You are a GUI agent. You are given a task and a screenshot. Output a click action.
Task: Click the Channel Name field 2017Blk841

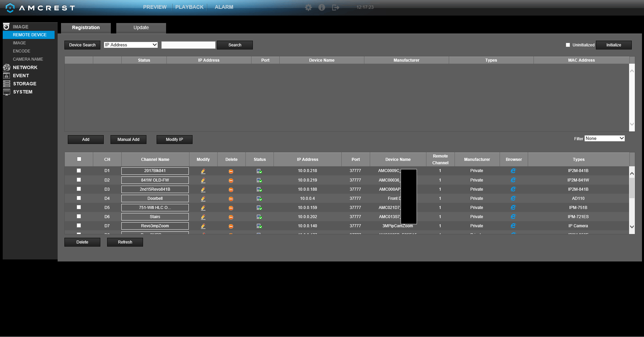pos(155,171)
